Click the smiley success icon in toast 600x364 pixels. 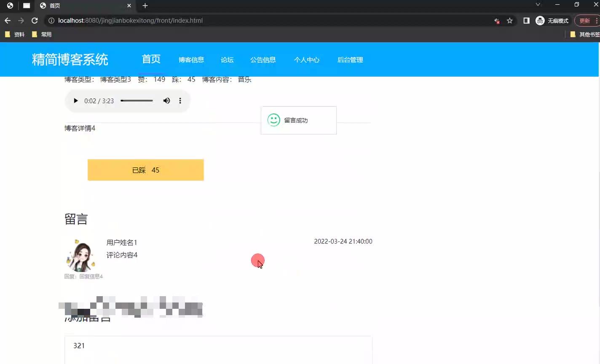pos(274,120)
